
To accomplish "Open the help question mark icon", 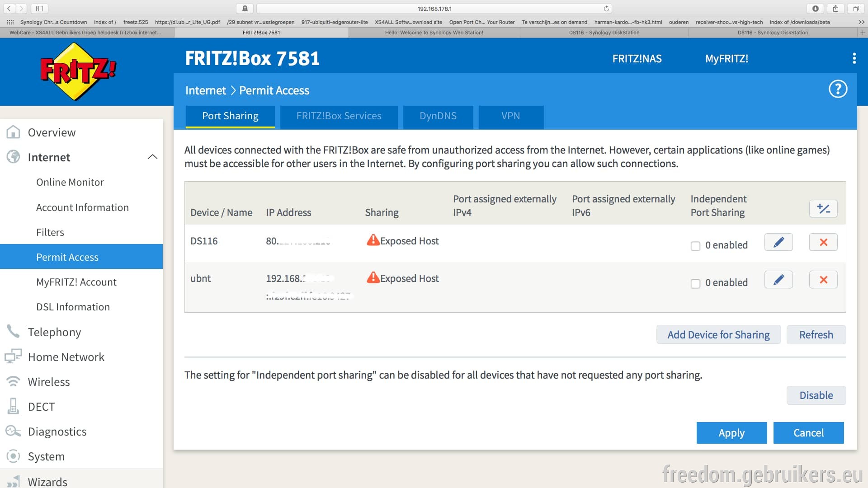I will [x=838, y=89].
